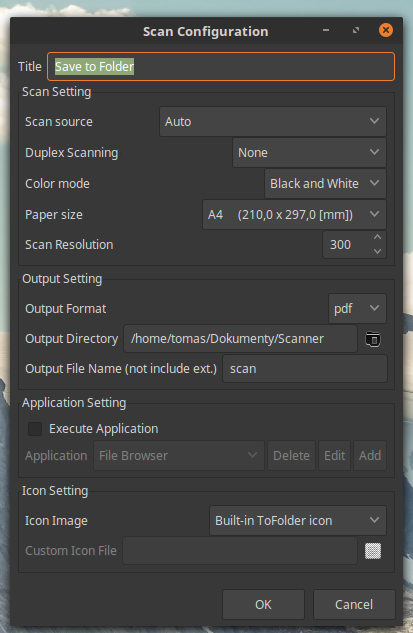Select the Output Format pdf dropdown
Screen dimensions: 413x633
(357, 309)
